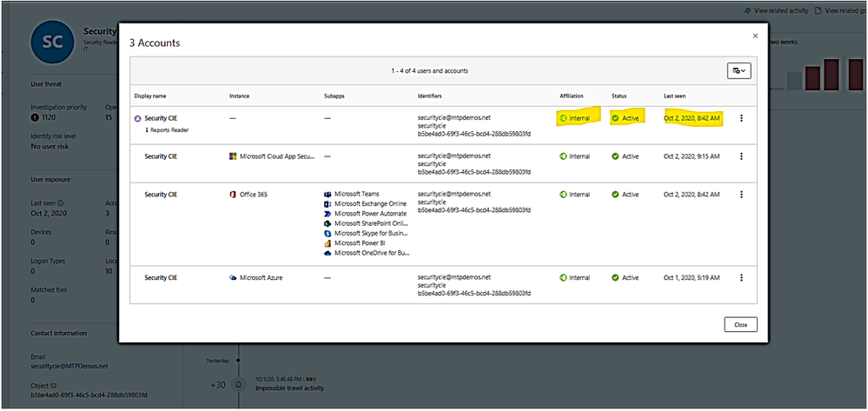Click the Active icon in the Cloud App Security row
The width and height of the screenshot is (868, 411).
[x=615, y=156]
